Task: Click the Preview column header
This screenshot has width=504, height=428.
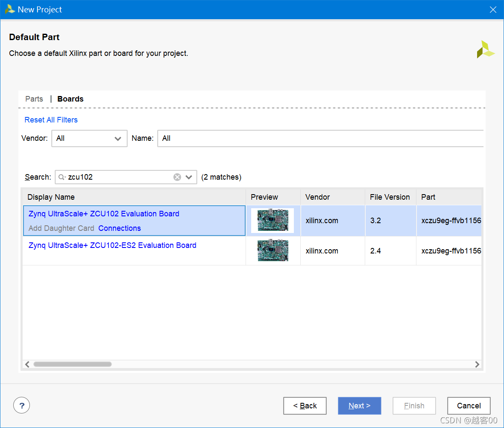Action: coord(273,197)
